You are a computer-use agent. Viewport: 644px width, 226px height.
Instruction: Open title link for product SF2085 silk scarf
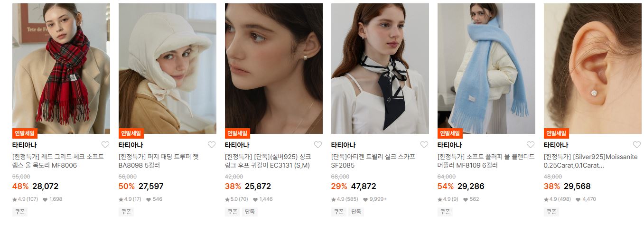(x=373, y=161)
